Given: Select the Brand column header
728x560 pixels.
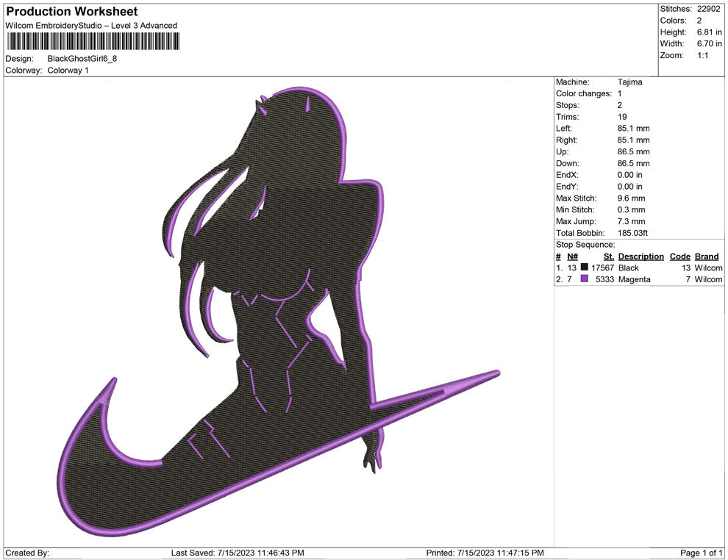Looking at the screenshot, I should pyautogui.click(x=706, y=256).
